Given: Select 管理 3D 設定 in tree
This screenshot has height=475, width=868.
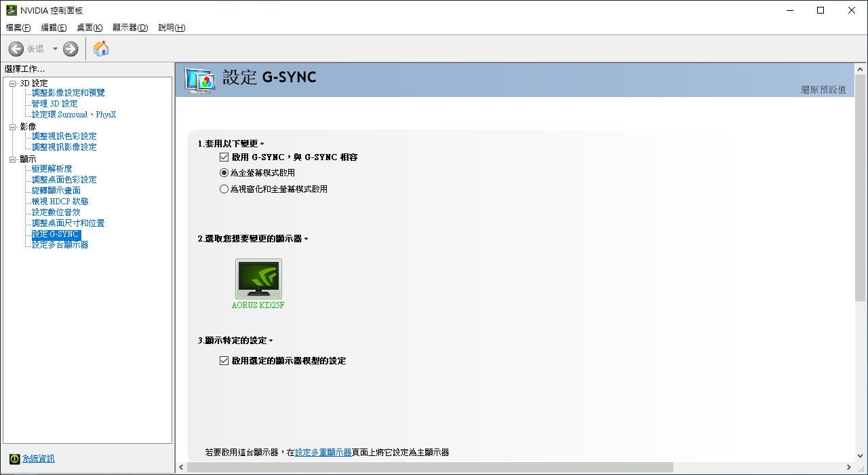Looking at the screenshot, I should pos(55,104).
